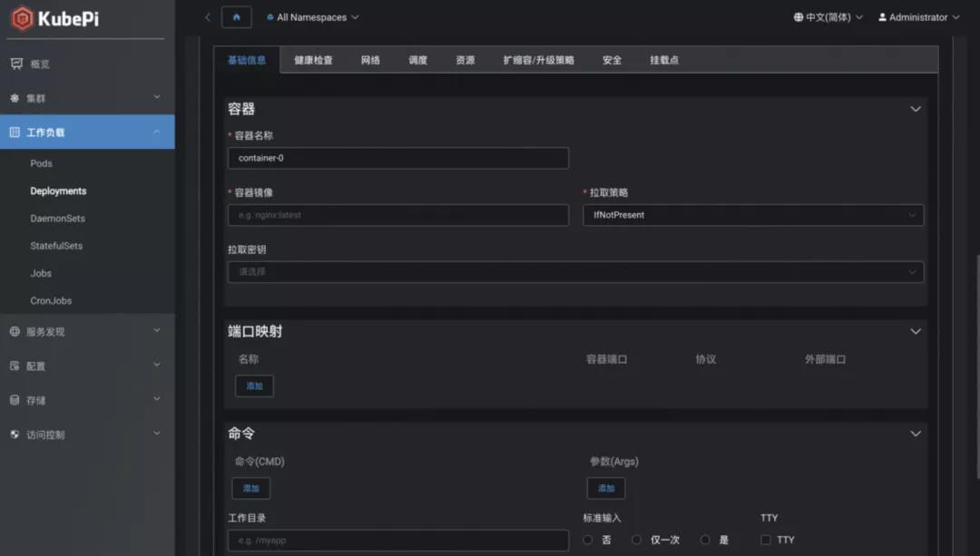Screen dimensions: 980x556
Task: Open the 拉取密钥 select dropdown
Action: coord(575,272)
